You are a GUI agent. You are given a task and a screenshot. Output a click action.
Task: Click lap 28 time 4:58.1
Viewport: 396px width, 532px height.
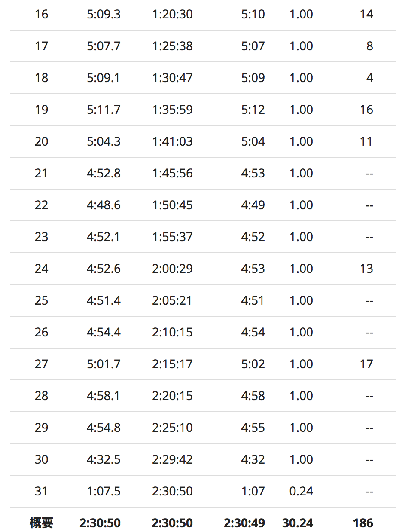[x=104, y=396]
